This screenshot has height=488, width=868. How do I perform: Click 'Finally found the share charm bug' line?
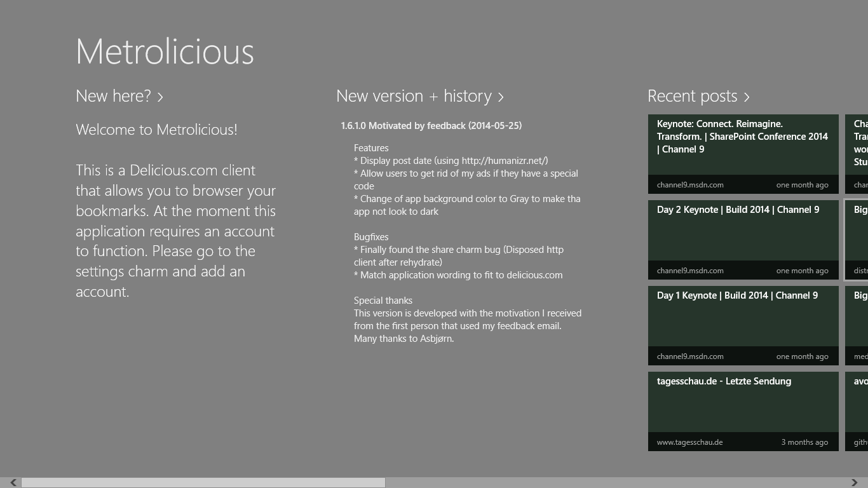(x=459, y=256)
